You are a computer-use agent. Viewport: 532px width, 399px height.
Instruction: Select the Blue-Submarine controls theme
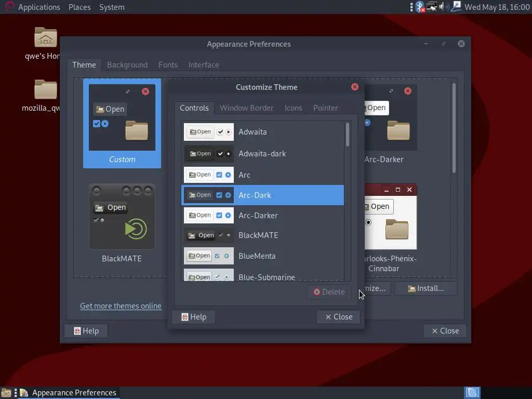pyautogui.click(x=262, y=275)
